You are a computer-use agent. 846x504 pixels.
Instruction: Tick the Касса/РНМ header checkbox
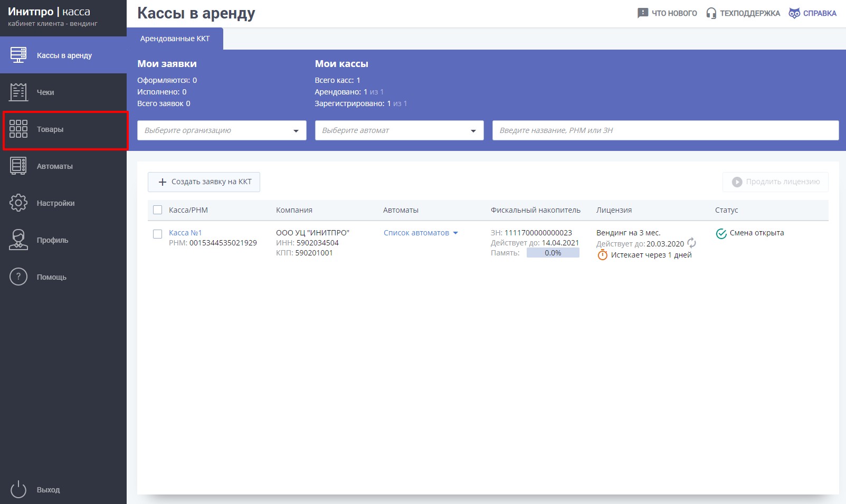157,210
